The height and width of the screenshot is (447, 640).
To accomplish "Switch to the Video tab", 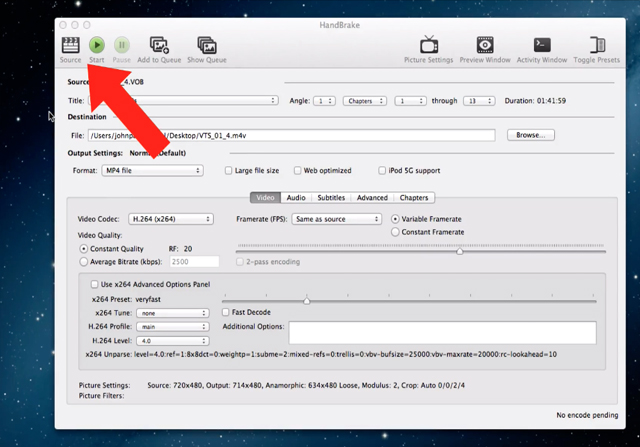I will pos(265,198).
